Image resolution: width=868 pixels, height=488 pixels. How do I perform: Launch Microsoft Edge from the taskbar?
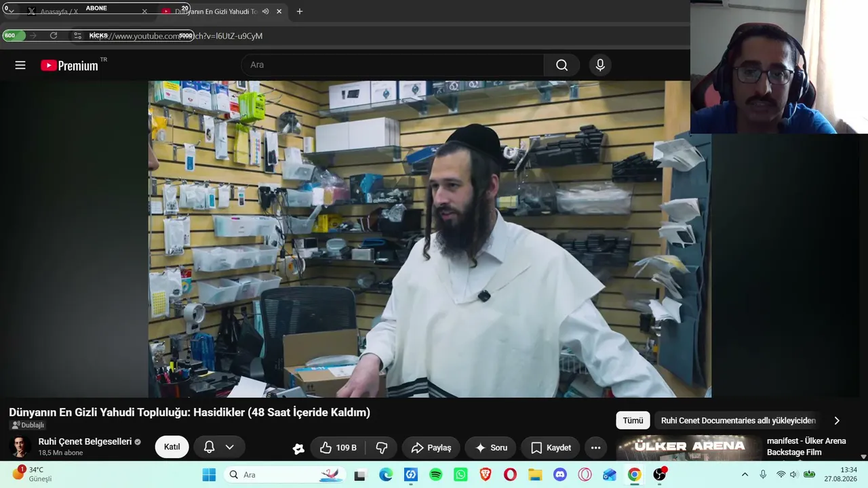(x=386, y=475)
